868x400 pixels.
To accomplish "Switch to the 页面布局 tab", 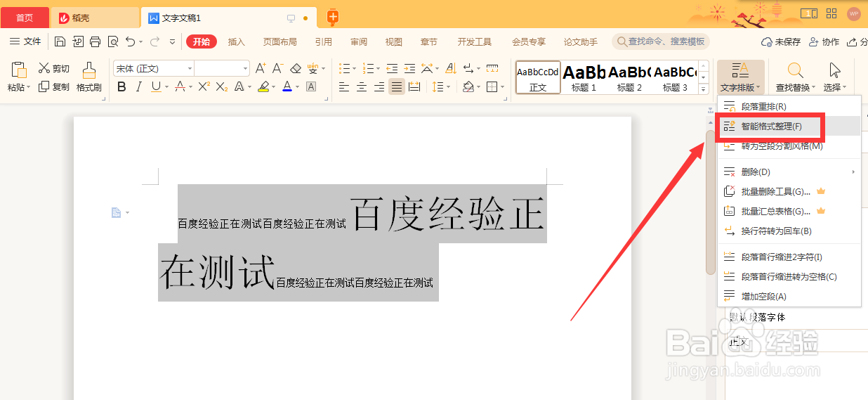I will point(280,41).
